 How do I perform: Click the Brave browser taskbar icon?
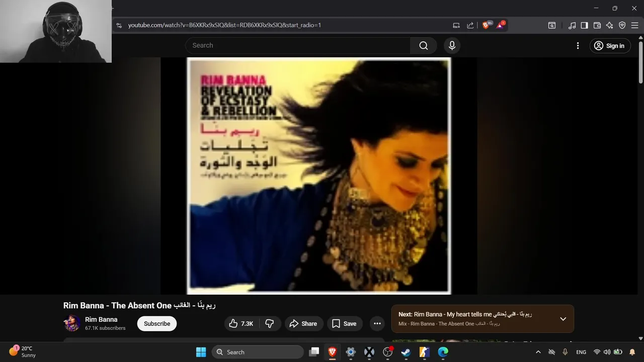click(x=332, y=352)
